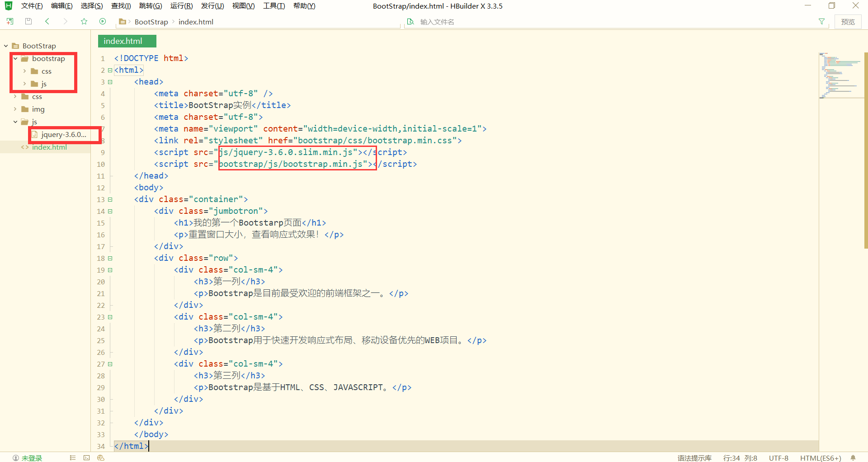Bookmark file with the star icon
868x462 pixels.
point(84,21)
